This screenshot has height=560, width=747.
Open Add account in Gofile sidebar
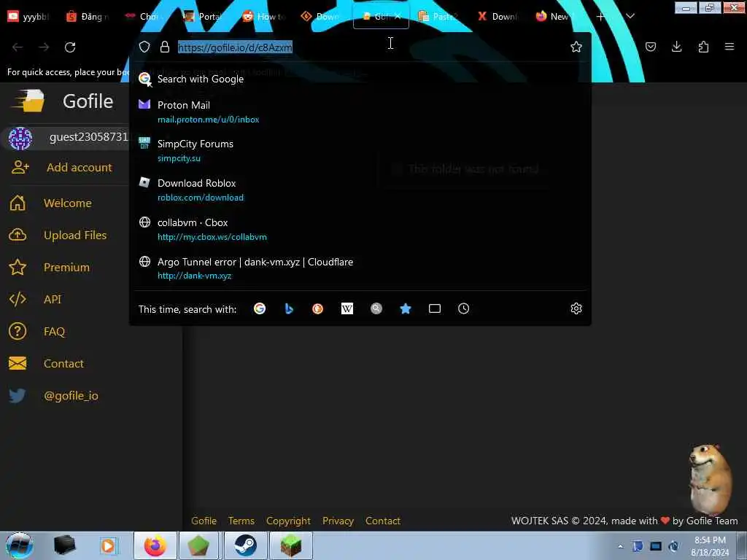coord(79,168)
